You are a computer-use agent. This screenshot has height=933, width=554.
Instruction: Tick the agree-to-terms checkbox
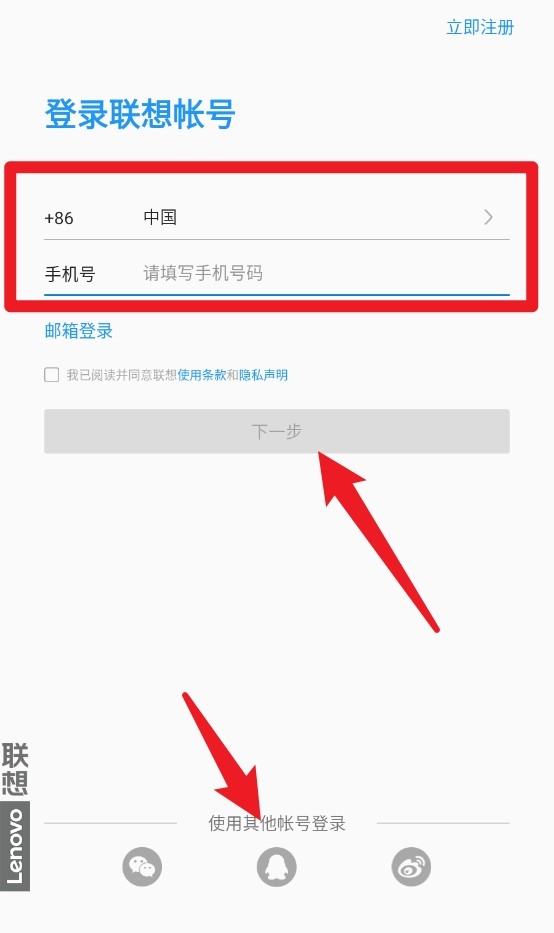pos(52,374)
